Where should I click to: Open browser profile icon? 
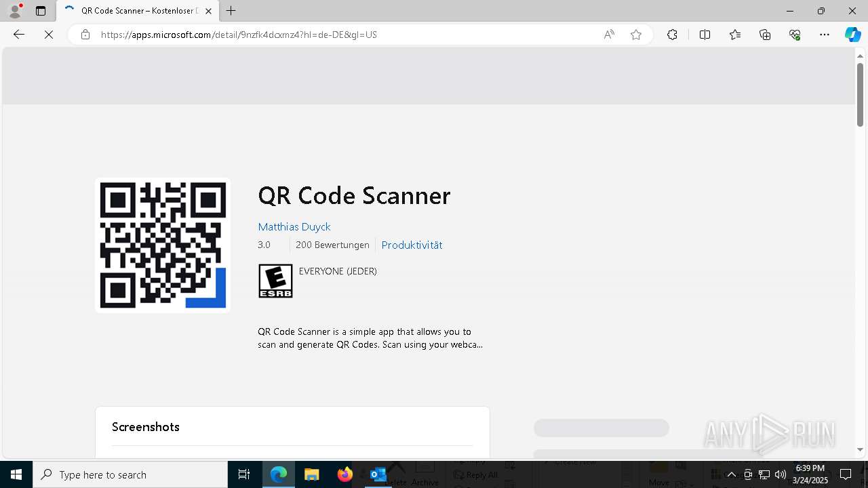click(15, 11)
